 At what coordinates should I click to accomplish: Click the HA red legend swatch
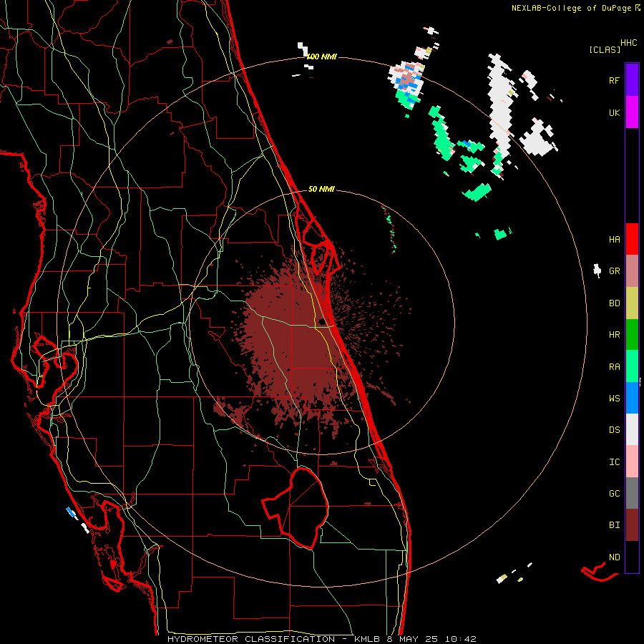click(632, 239)
